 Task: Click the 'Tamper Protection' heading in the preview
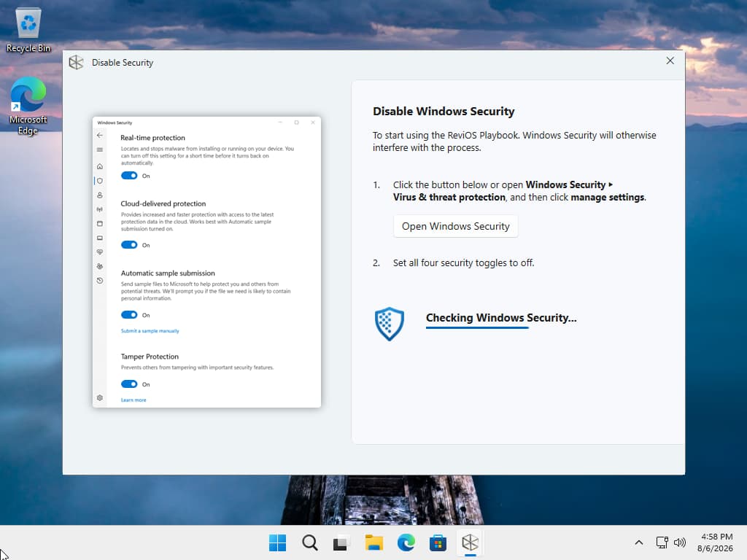point(150,356)
